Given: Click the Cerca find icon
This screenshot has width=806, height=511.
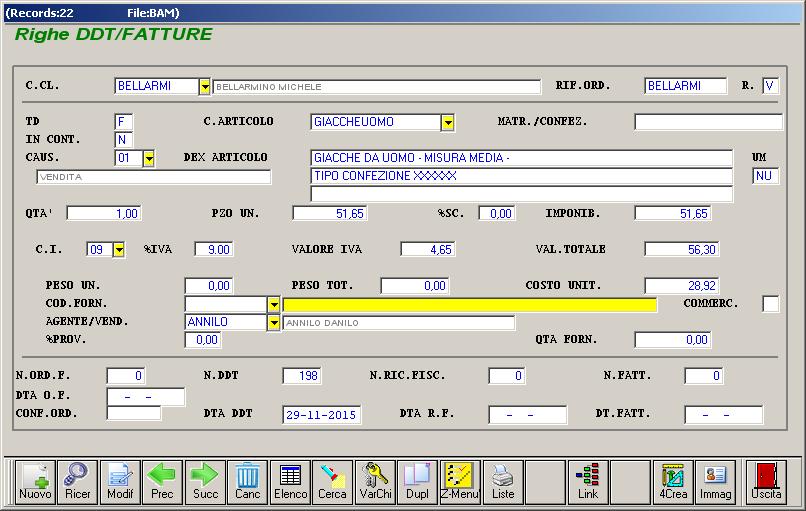Looking at the screenshot, I should [x=333, y=482].
